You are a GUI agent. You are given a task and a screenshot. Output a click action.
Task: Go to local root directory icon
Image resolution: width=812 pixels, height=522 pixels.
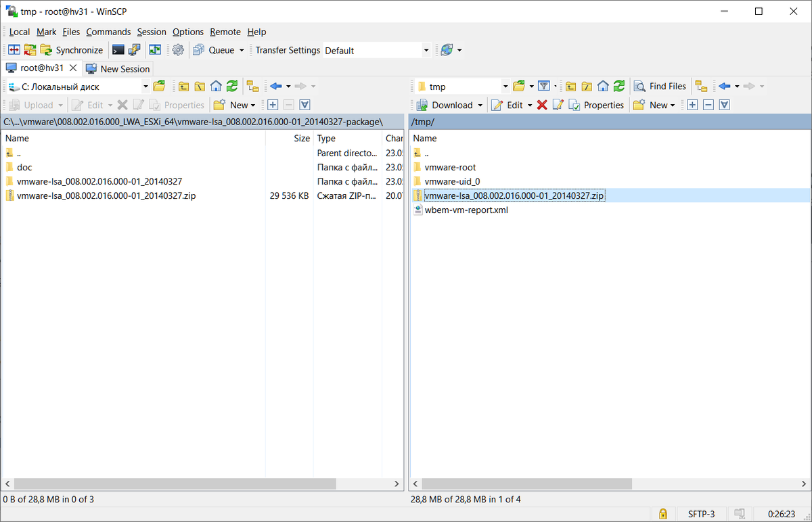click(x=200, y=86)
